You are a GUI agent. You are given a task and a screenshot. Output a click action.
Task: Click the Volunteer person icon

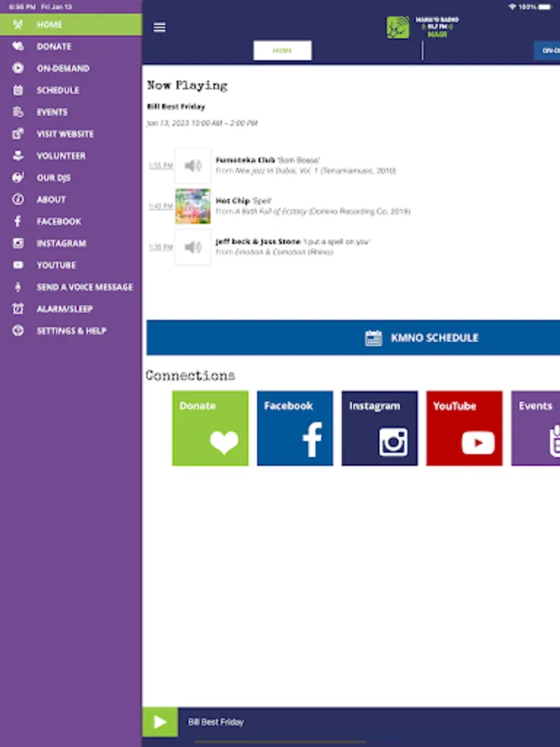[x=18, y=156]
